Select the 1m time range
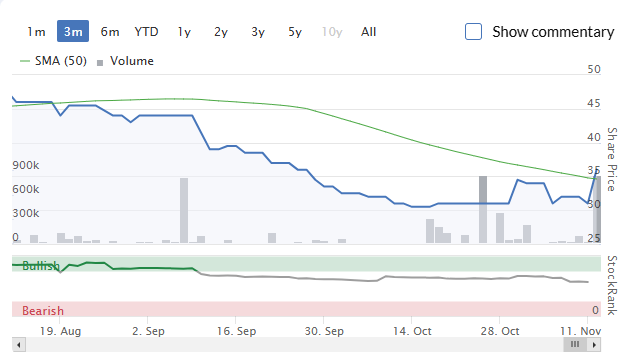Viewport: 624px width, 361px height. (x=36, y=31)
